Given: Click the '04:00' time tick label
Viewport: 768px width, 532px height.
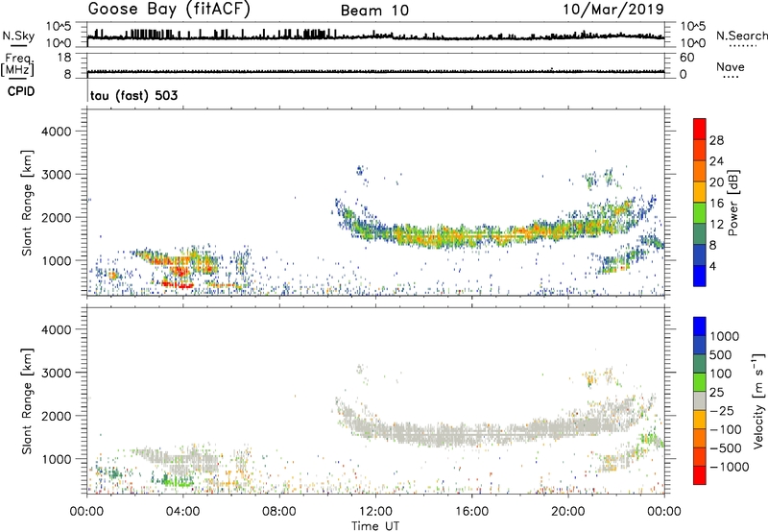Looking at the screenshot, I should [x=182, y=512].
